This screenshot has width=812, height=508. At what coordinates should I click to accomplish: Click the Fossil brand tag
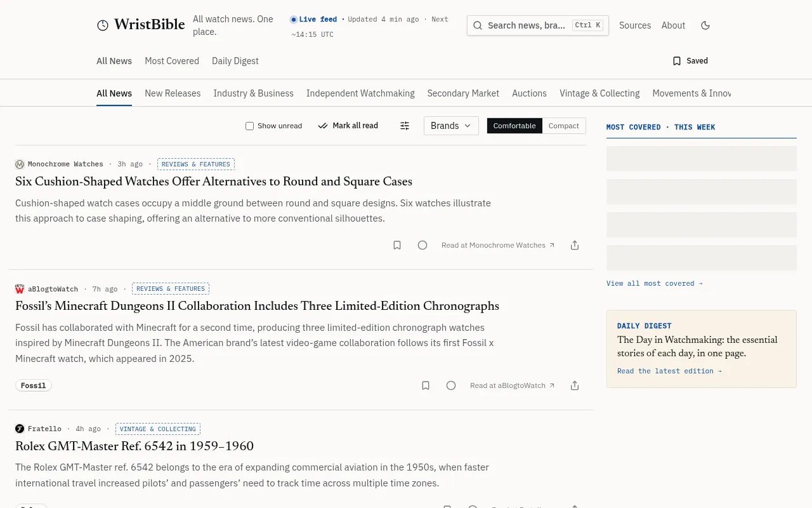[x=34, y=385]
